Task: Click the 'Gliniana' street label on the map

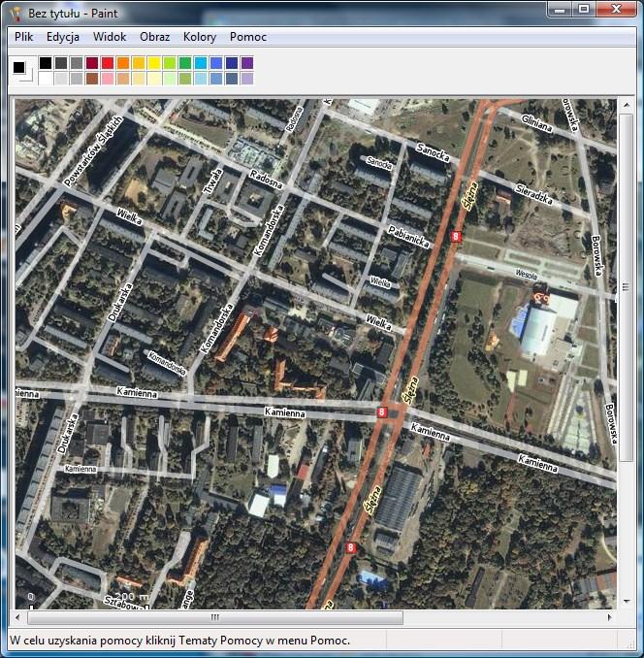Action: pyautogui.click(x=536, y=123)
